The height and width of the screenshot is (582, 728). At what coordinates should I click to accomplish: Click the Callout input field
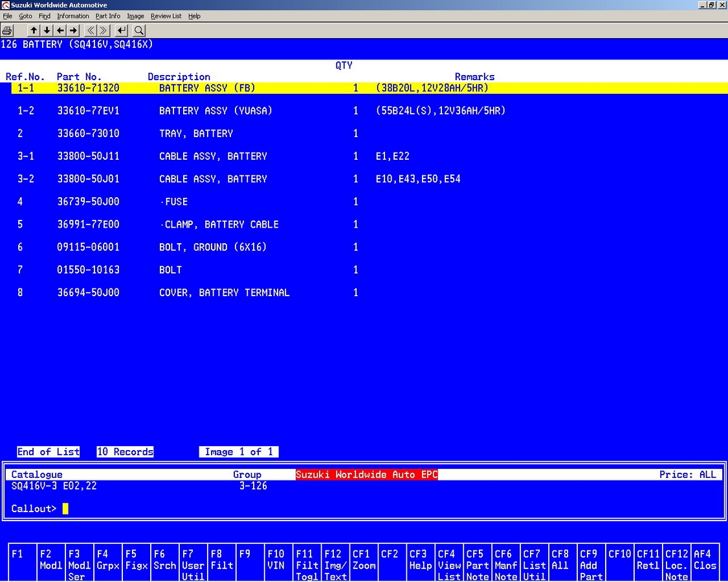(65, 509)
